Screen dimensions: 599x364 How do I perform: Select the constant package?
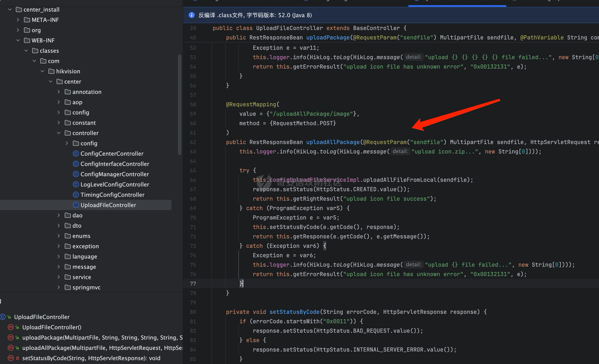pyautogui.click(x=84, y=123)
